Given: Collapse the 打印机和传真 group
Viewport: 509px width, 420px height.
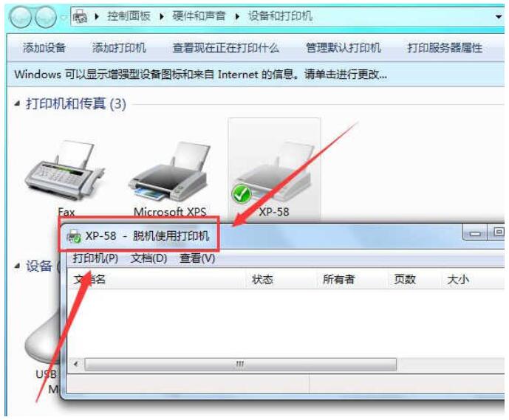Looking at the screenshot, I should click(17, 104).
